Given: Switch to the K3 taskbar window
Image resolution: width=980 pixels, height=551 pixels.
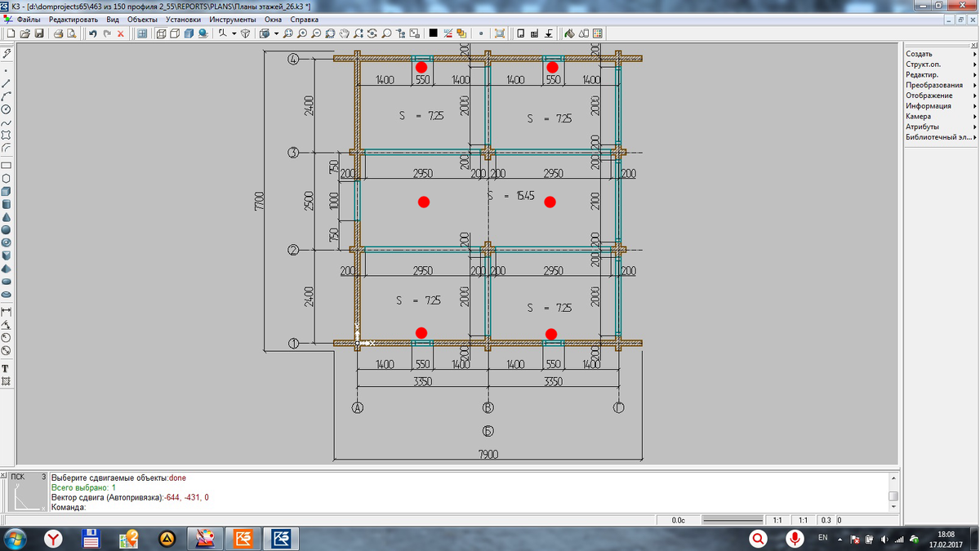Looking at the screenshot, I should point(280,539).
